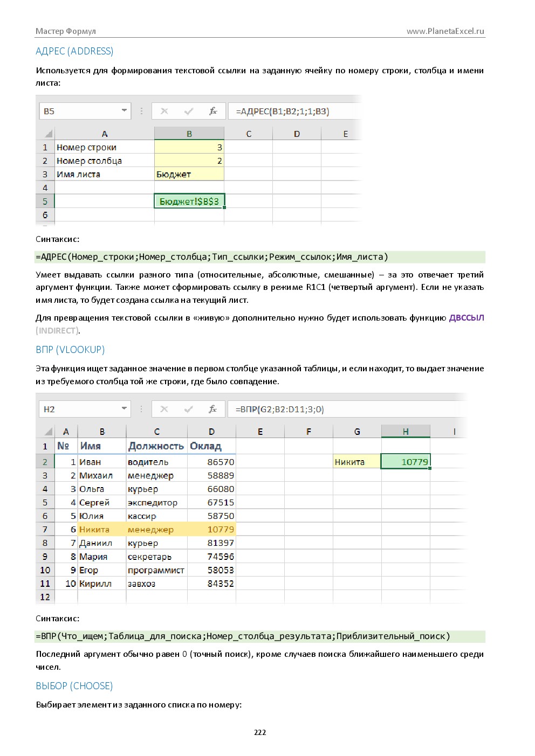Click the АДРЕС (ADDRESS) heading
Screen dimensions: 535x756
(x=74, y=51)
